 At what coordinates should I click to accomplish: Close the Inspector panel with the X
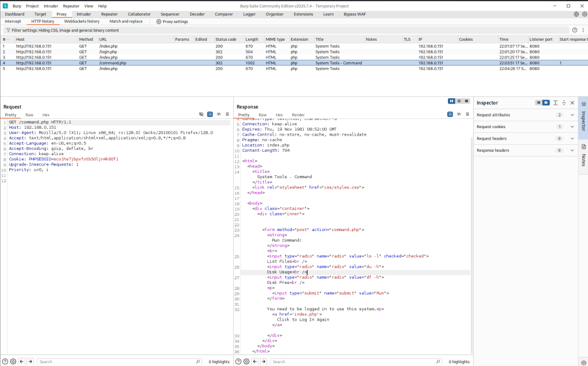(572, 103)
